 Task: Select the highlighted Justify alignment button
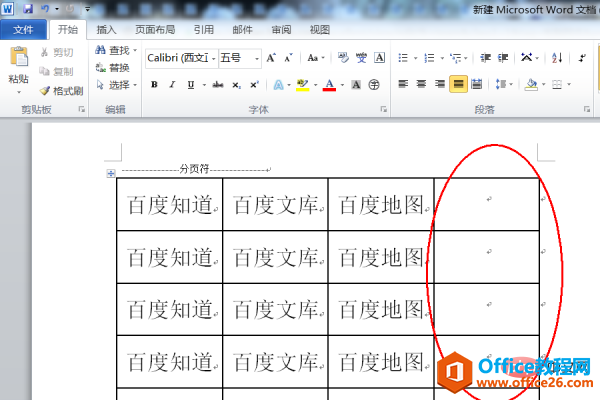point(458,84)
